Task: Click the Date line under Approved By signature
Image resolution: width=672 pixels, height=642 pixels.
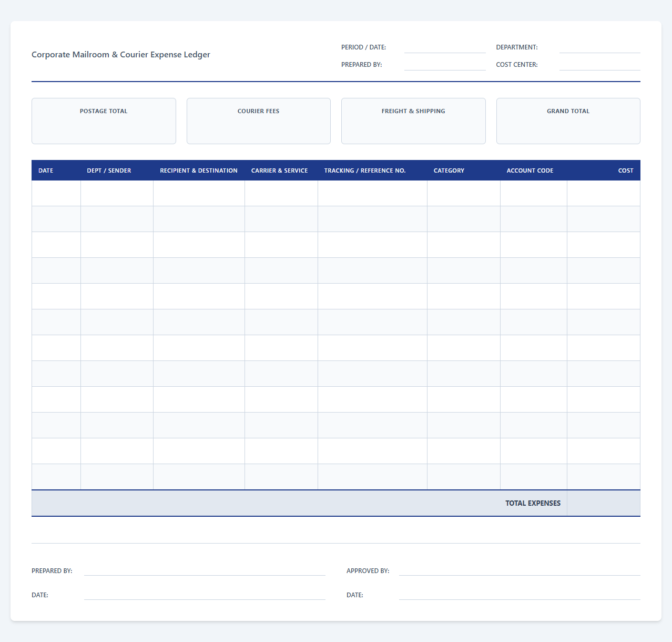Action: coord(520,595)
